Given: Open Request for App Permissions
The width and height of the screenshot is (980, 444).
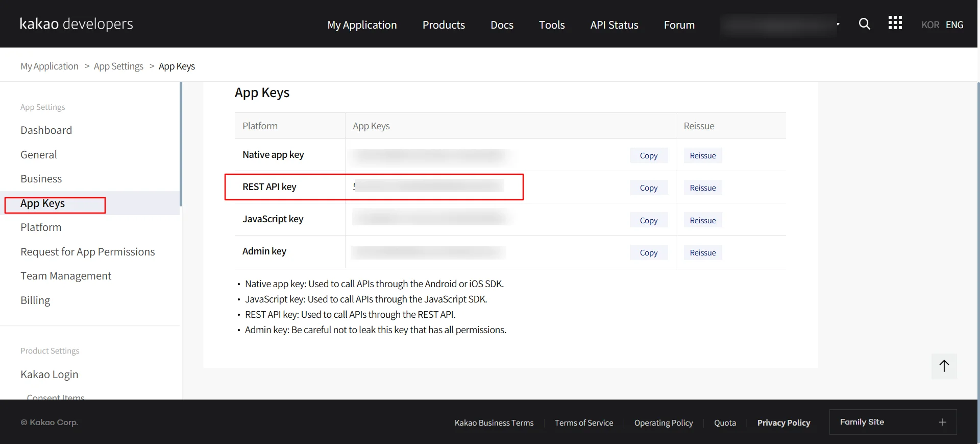Looking at the screenshot, I should [88, 252].
